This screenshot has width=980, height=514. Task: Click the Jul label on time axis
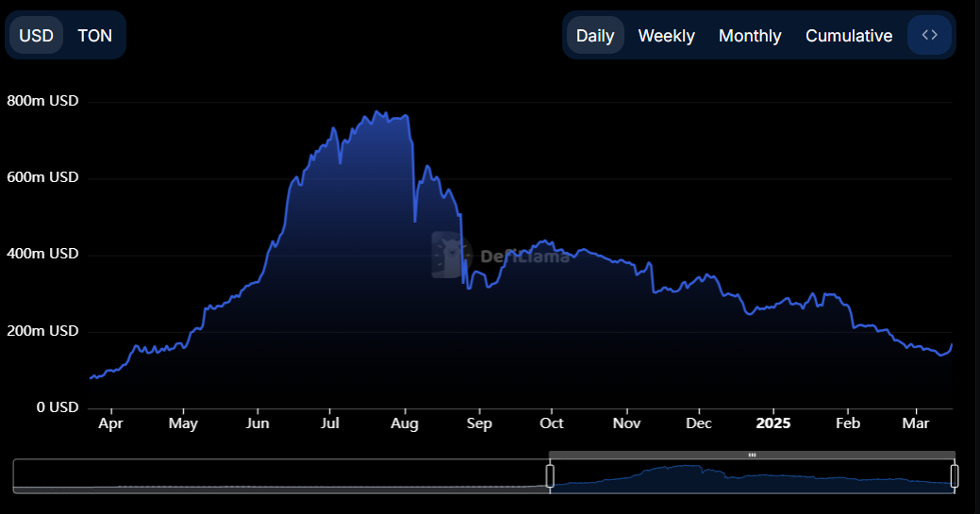330,423
